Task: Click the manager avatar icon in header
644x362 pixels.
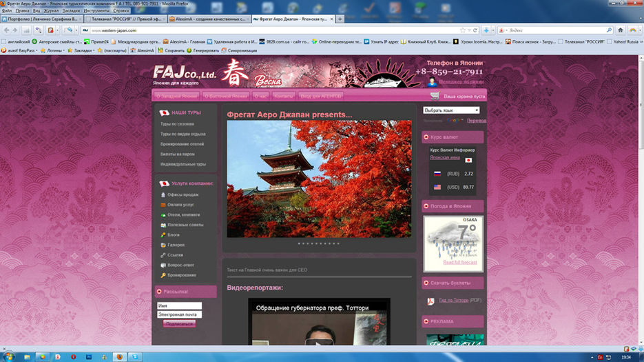Action: tap(432, 81)
